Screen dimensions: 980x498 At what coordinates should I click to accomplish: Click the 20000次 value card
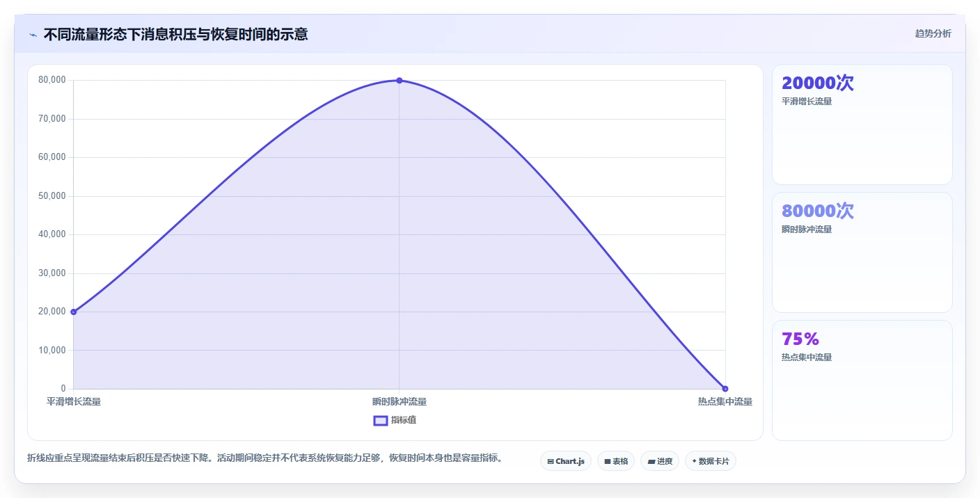(862, 124)
